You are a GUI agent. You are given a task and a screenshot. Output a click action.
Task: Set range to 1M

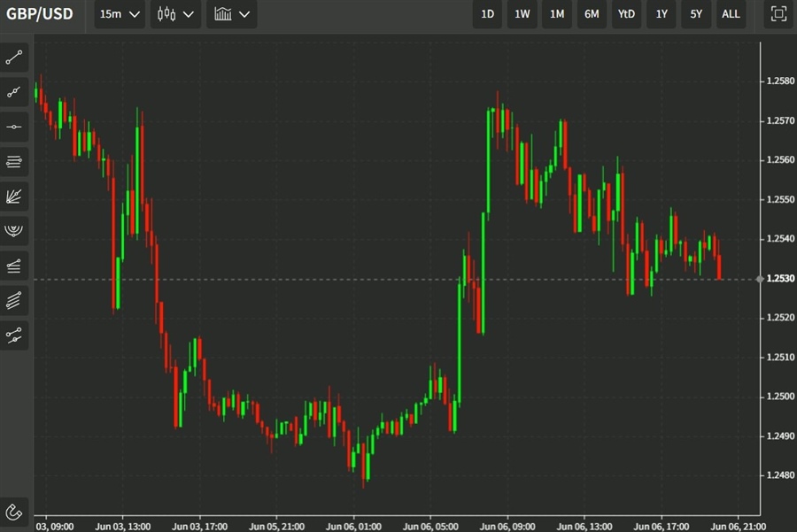[557, 14]
